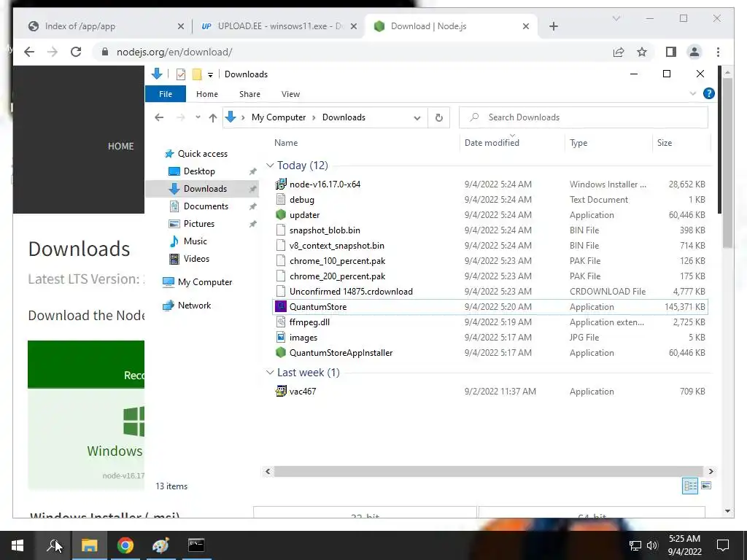
Task: Switch to UPLOAD.EE winsows11.exe tab
Action: (x=278, y=26)
